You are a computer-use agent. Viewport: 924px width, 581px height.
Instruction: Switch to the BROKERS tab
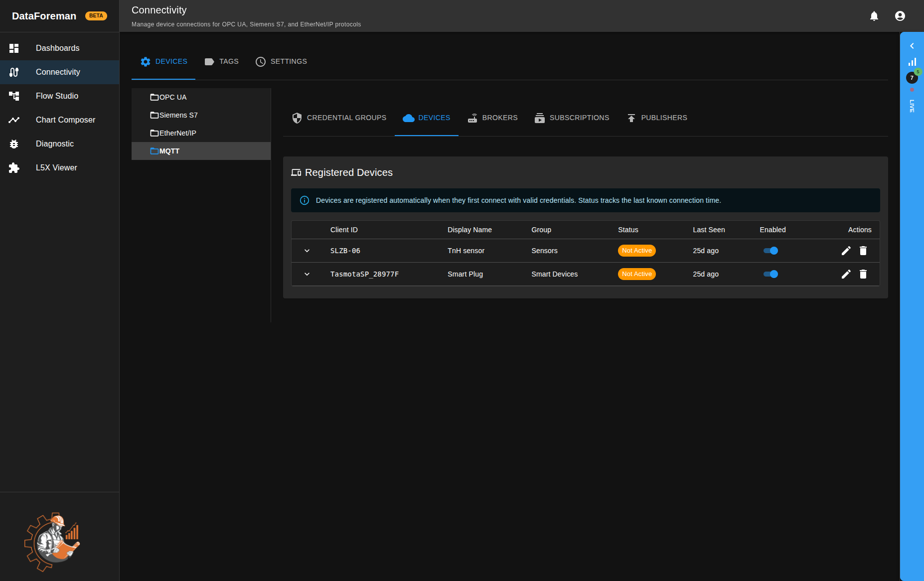(492, 118)
